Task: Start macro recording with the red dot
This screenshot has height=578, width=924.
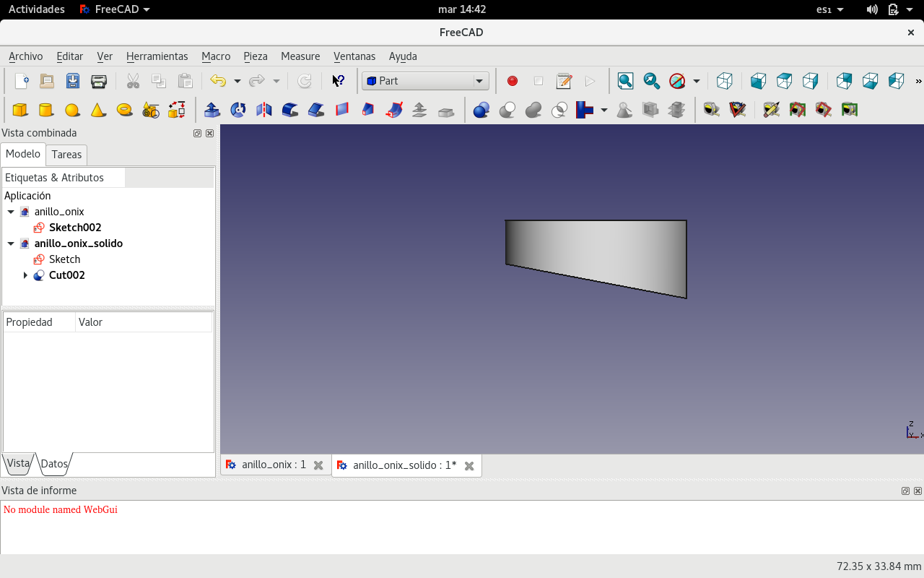Action: [513, 81]
